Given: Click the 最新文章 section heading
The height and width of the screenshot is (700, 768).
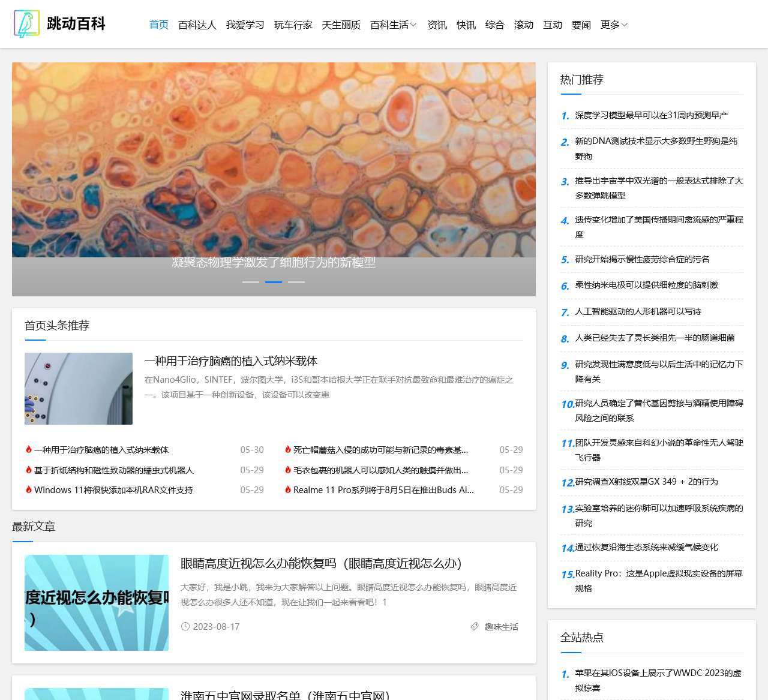Looking at the screenshot, I should [x=34, y=526].
